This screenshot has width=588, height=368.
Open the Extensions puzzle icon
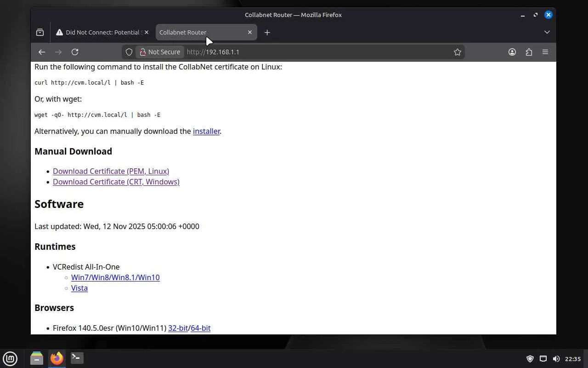(x=529, y=52)
